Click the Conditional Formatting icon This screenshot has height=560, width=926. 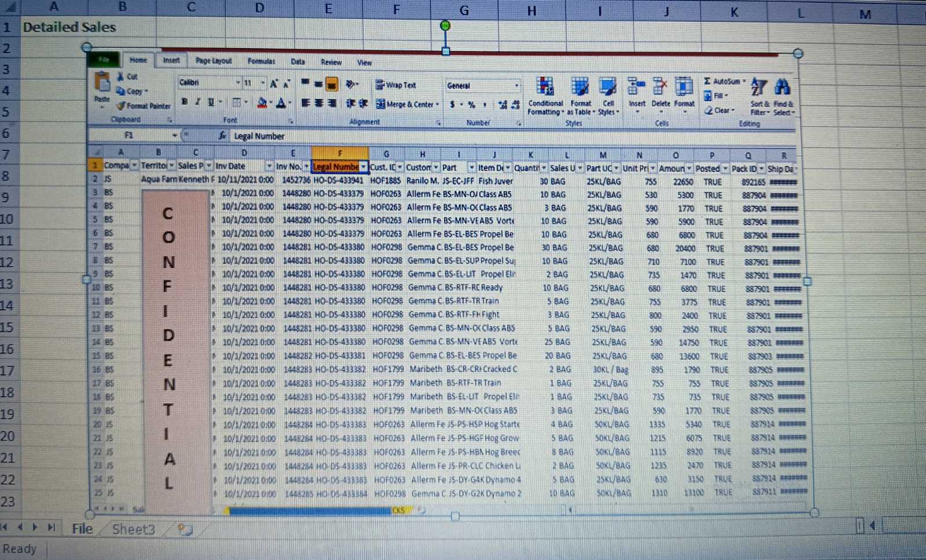(x=545, y=86)
